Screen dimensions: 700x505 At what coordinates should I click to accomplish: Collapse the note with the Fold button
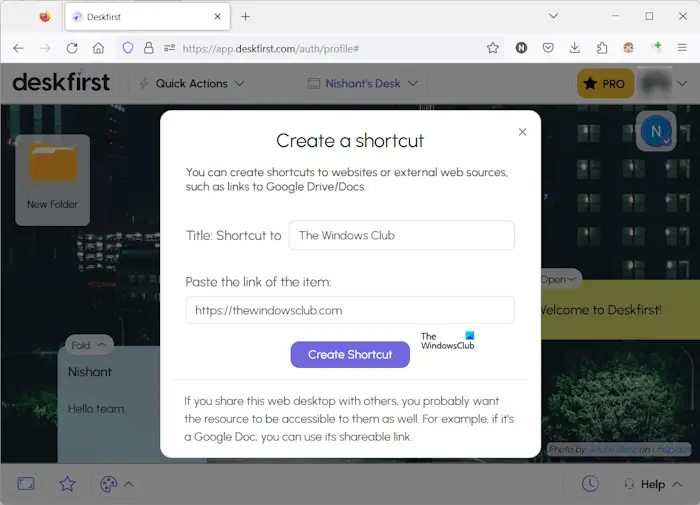(89, 345)
